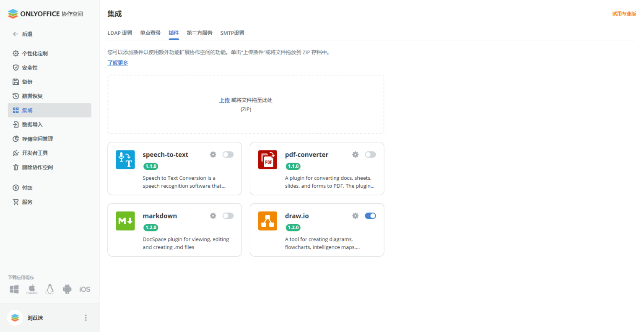Turn on the markdown plugin switch

tap(228, 216)
